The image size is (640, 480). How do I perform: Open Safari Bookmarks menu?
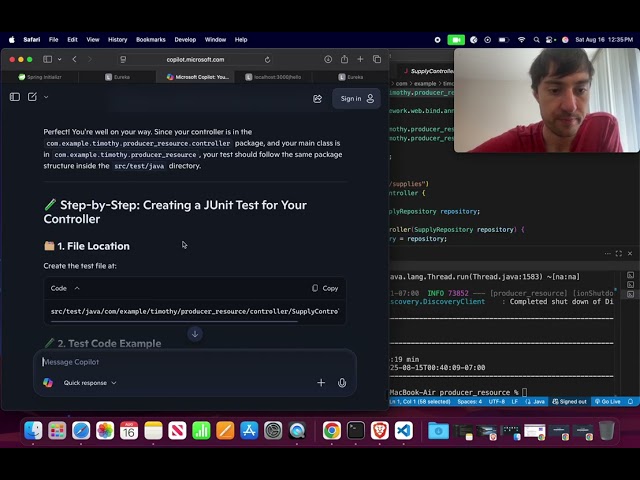[x=151, y=40]
